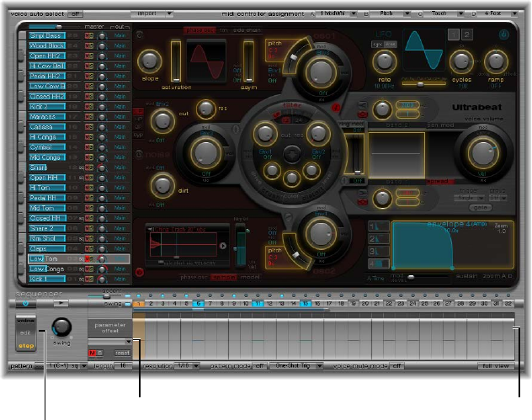Click the saturation vertical slider
The height and width of the screenshot is (420, 532).
coord(176,61)
